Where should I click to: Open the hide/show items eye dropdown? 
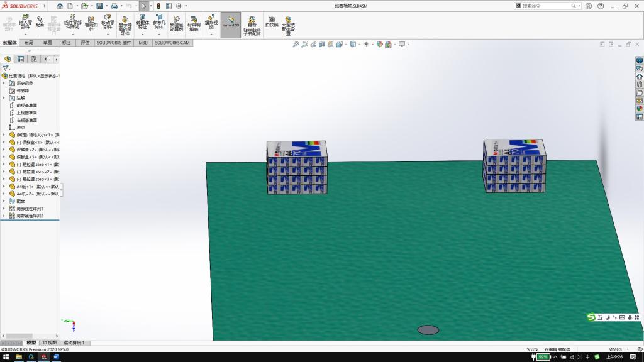pyautogui.click(x=366, y=45)
